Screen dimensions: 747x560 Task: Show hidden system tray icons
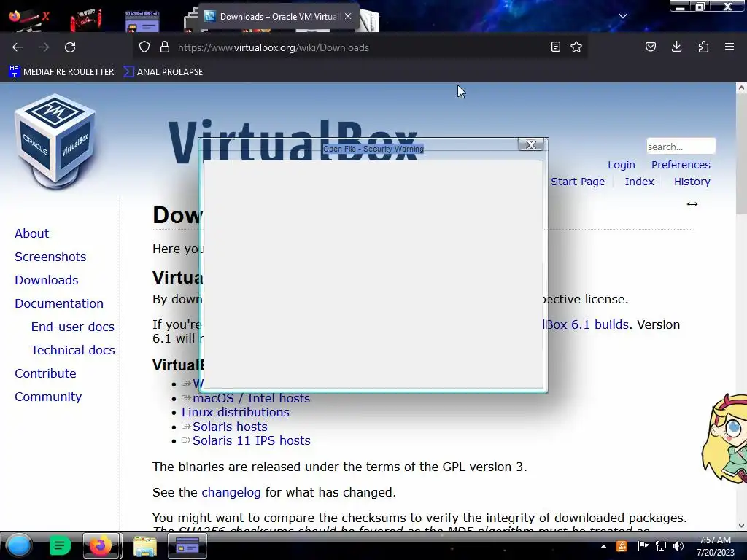pos(603,546)
